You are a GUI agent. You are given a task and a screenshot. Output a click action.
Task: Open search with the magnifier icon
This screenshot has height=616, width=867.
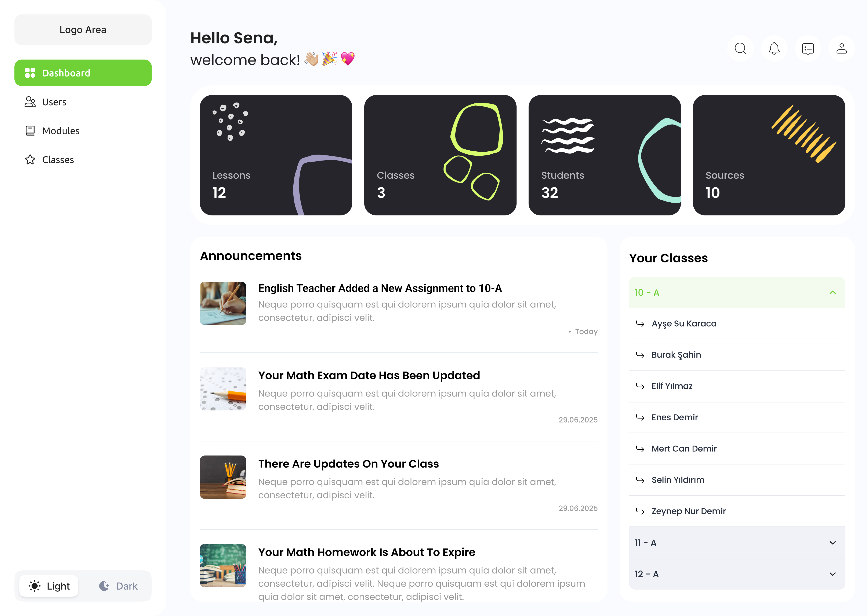click(x=740, y=49)
